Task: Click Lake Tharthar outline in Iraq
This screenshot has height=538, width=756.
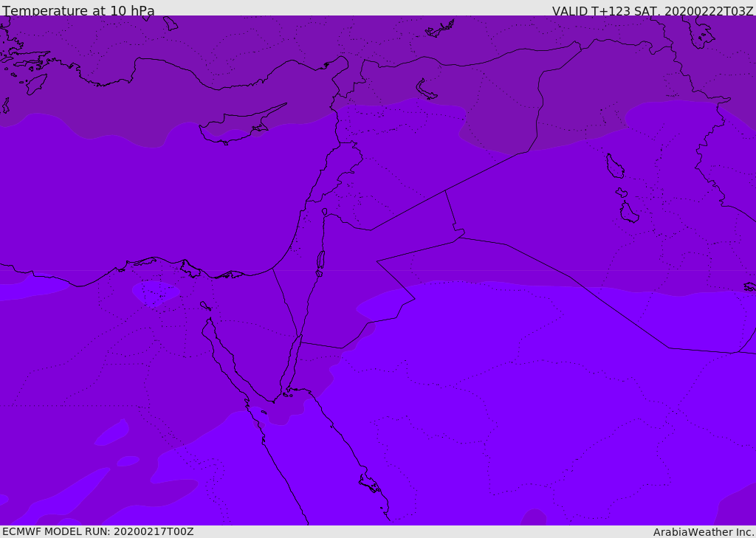Action: click(x=615, y=166)
